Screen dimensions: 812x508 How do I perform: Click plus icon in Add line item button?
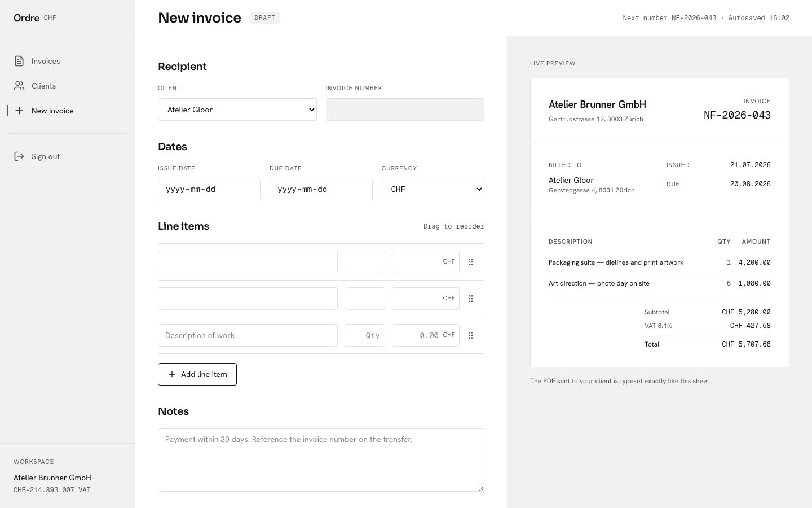pos(172,374)
